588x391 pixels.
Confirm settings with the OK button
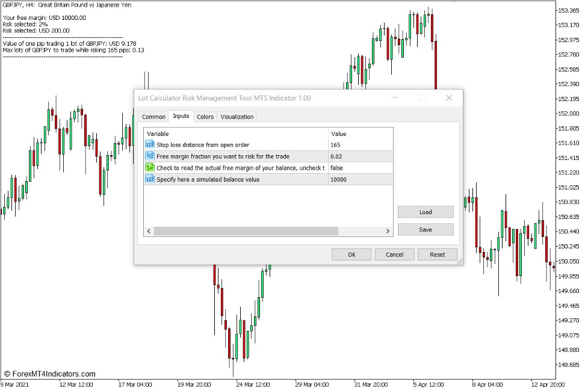[x=351, y=254]
